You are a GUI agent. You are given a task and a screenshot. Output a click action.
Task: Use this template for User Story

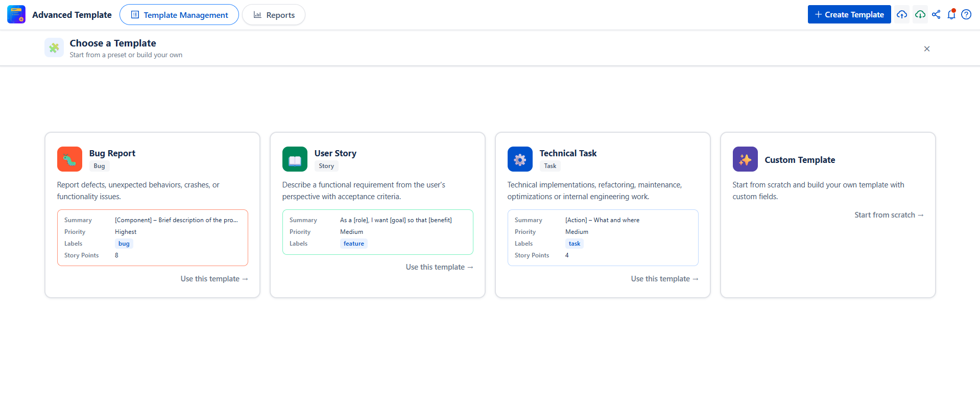pos(440,267)
